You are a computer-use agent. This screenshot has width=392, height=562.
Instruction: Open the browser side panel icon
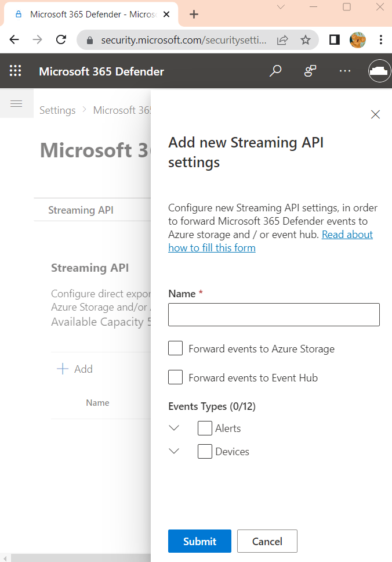tap(335, 39)
